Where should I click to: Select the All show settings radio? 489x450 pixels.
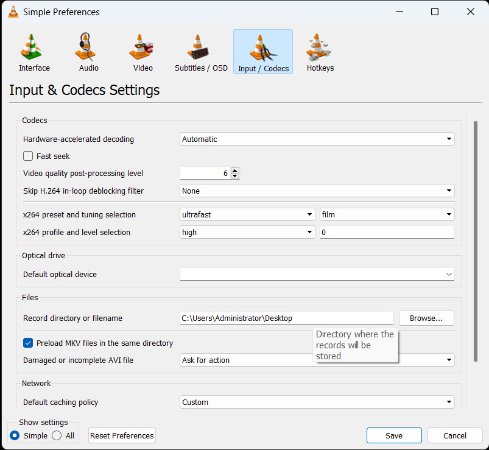(57, 435)
